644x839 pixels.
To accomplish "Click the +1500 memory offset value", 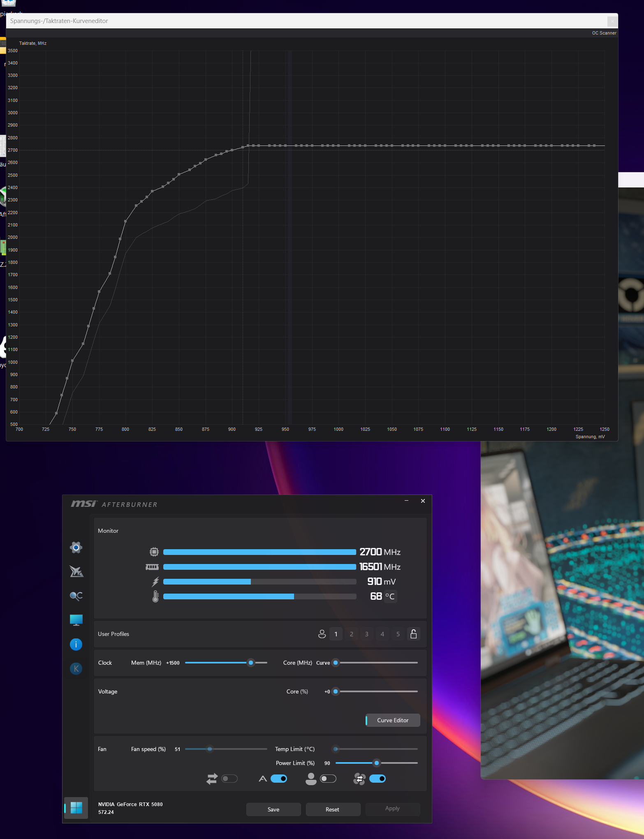I will (x=173, y=663).
